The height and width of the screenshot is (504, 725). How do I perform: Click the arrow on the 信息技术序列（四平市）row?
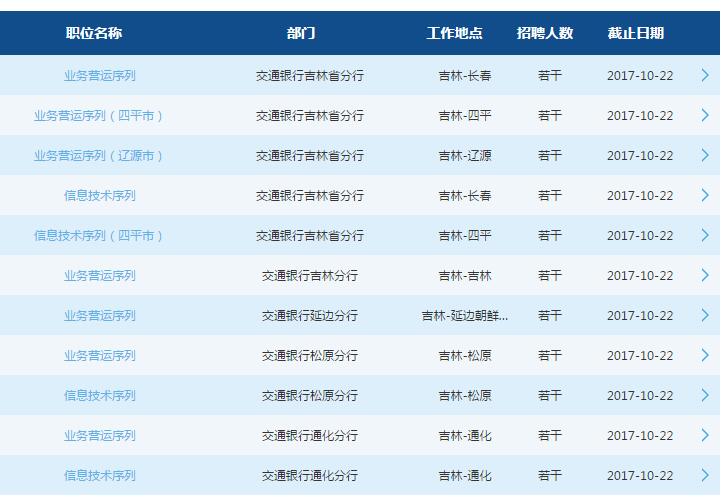(705, 235)
